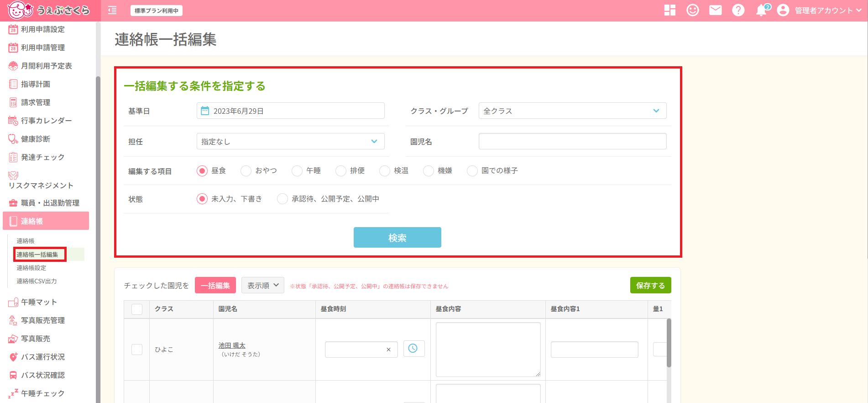Viewport: 868px width, 403px height.
Task: Open the help question mark icon
Action: [x=738, y=10]
